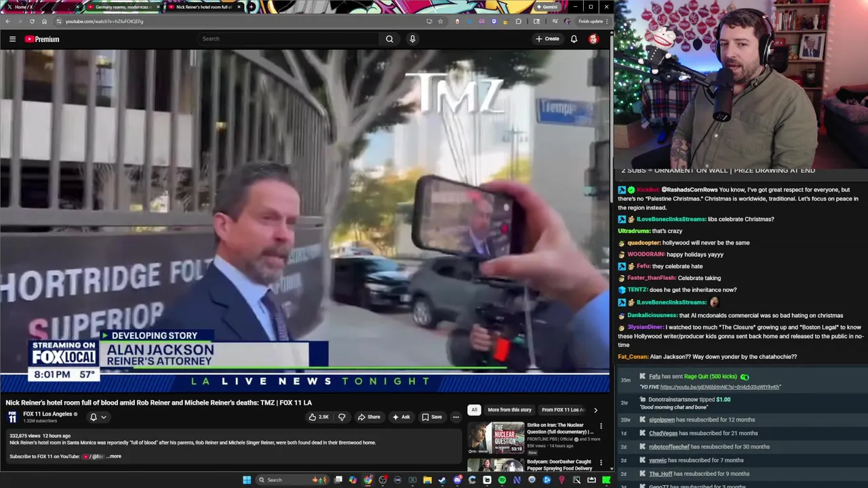This screenshot has width=868, height=488.
Task: Open the FOX 11 Los Angeles channel name
Action: pos(47,414)
